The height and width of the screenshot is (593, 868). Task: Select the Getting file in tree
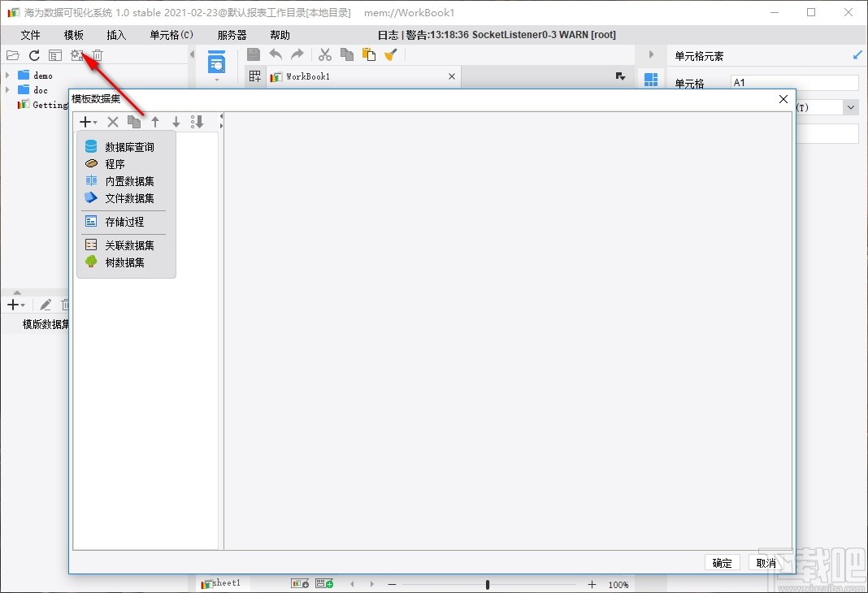pyautogui.click(x=42, y=105)
